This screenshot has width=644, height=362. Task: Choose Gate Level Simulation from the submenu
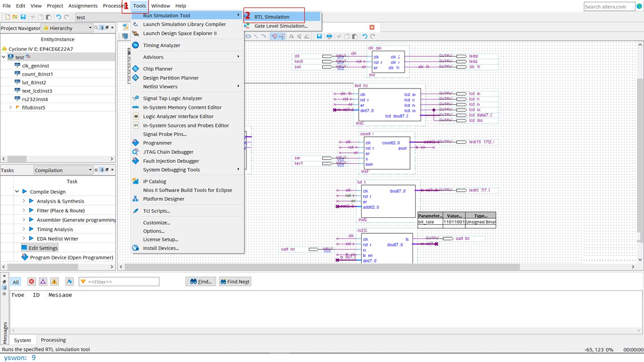[282, 26]
